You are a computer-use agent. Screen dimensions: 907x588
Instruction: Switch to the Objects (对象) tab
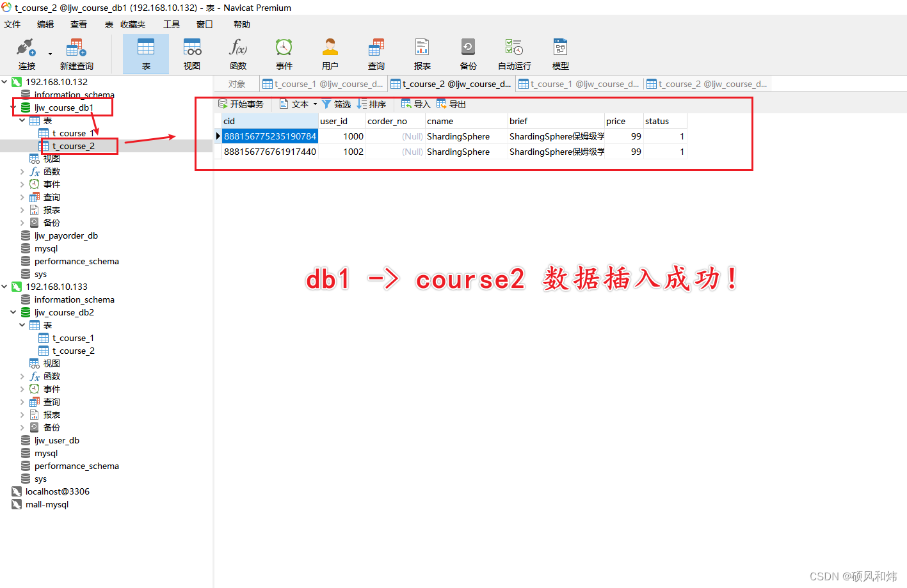tap(237, 84)
